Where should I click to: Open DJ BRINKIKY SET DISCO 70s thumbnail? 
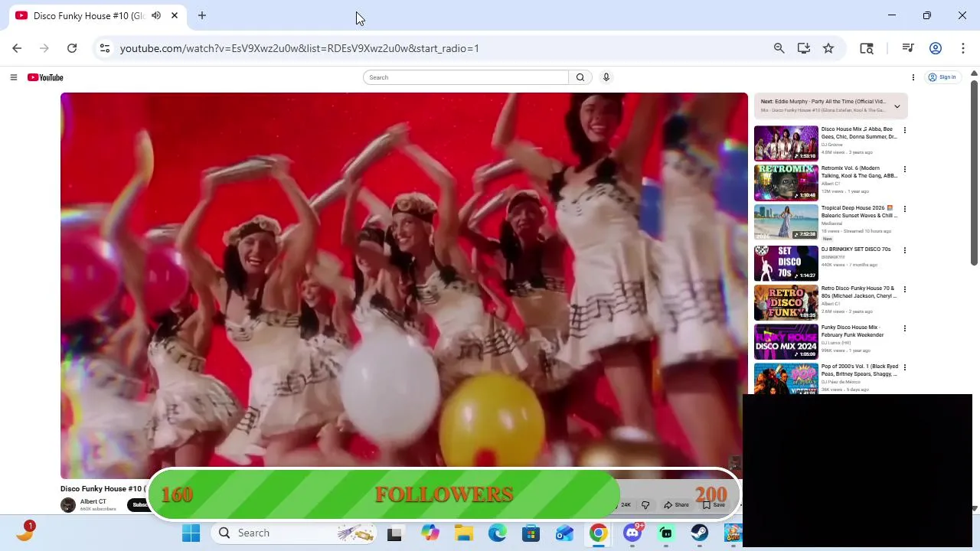(786, 263)
